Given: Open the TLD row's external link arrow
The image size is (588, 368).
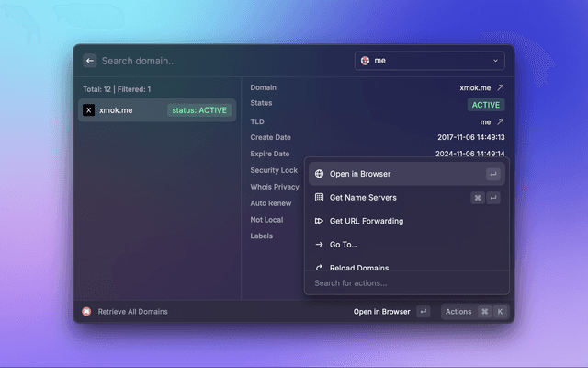Looking at the screenshot, I should [500, 121].
